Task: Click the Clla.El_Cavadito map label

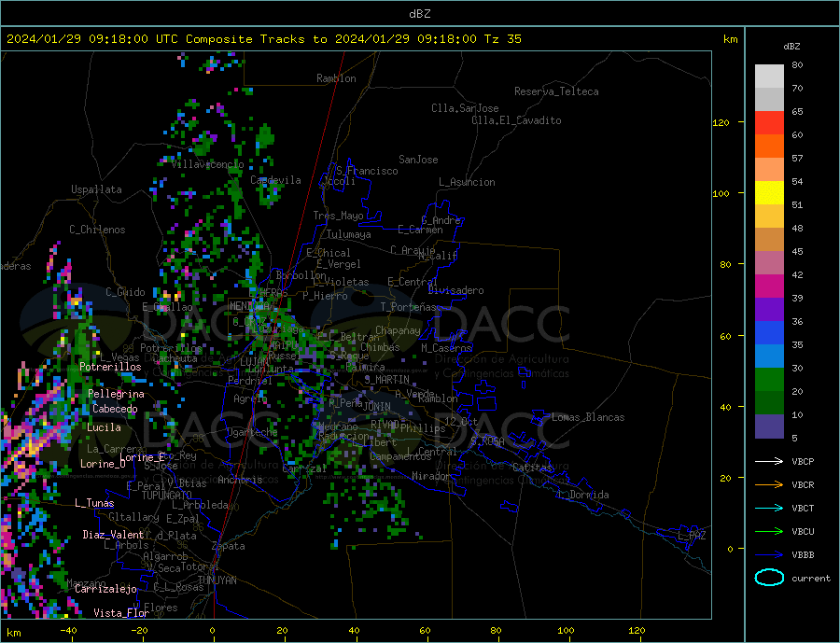Action: [x=516, y=120]
